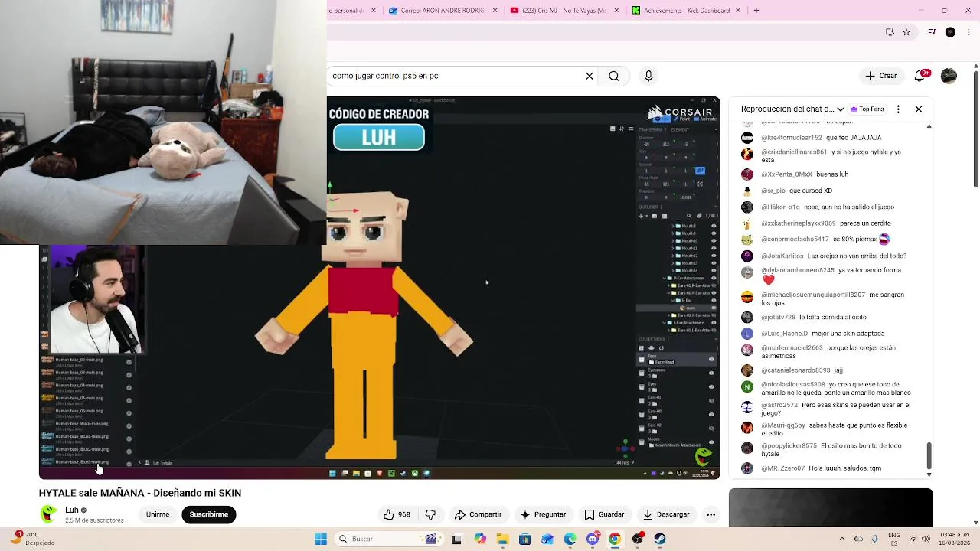Open more actions ellipsis under the video
The width and height of the screenshot is (980, 551).
(710, 514)
